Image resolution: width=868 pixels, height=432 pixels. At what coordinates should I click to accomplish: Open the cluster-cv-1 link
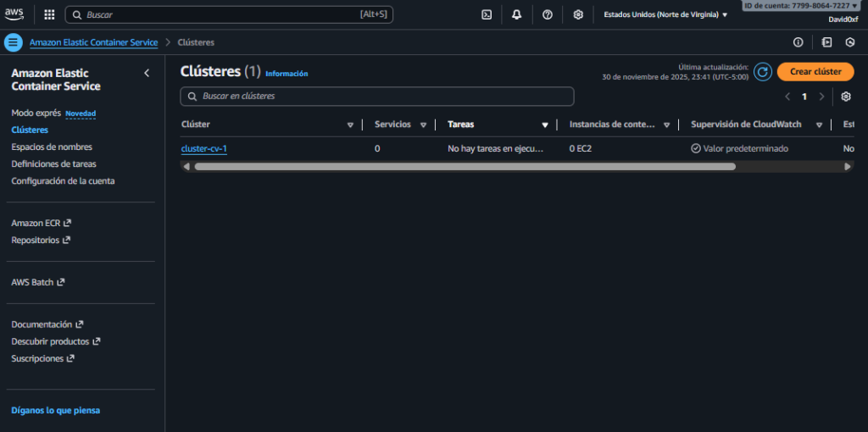point(203,149)
